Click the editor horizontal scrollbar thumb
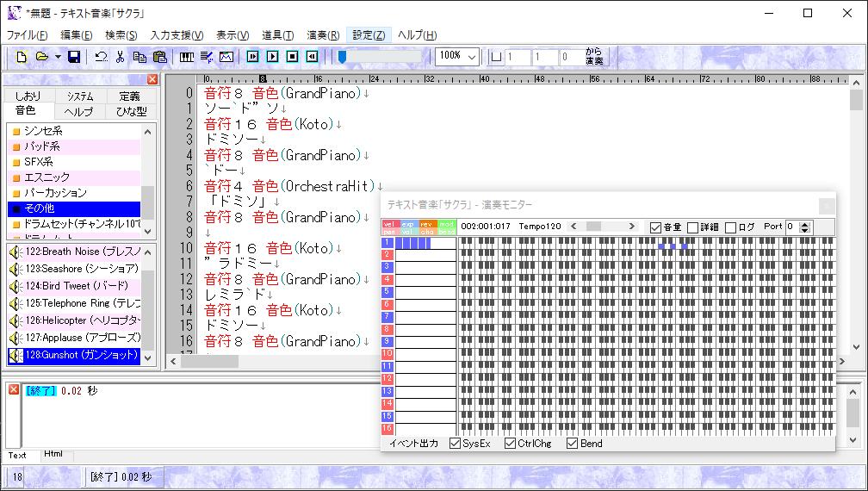Image resolution: width=868 pixels, height=491 pixels. (x=210, y=361)
